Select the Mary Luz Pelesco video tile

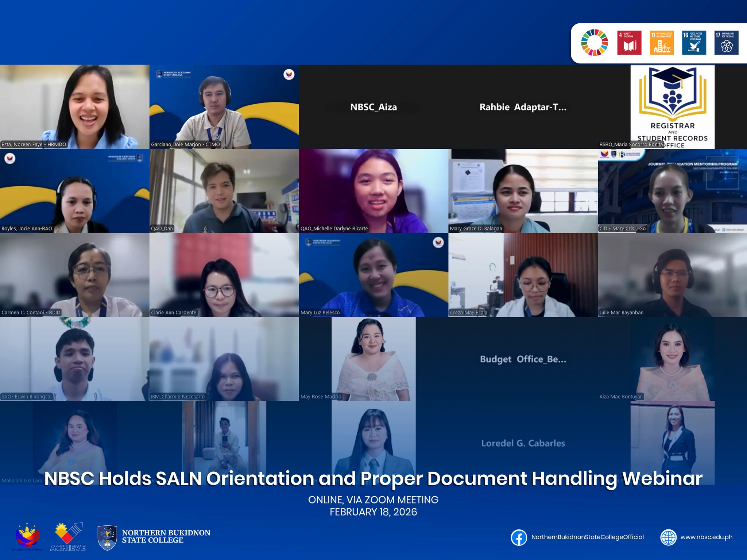click(x=373, y=275)
